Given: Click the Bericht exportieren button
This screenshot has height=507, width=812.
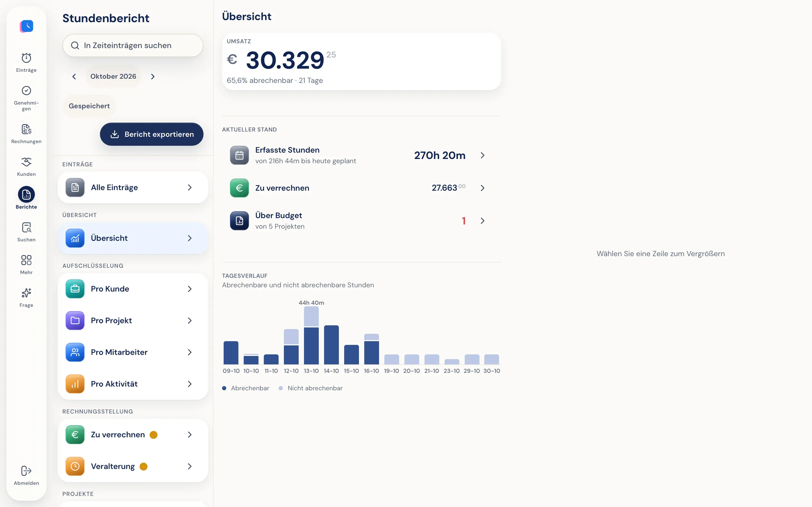Looking at the screenshot, I should click(152, 134).
